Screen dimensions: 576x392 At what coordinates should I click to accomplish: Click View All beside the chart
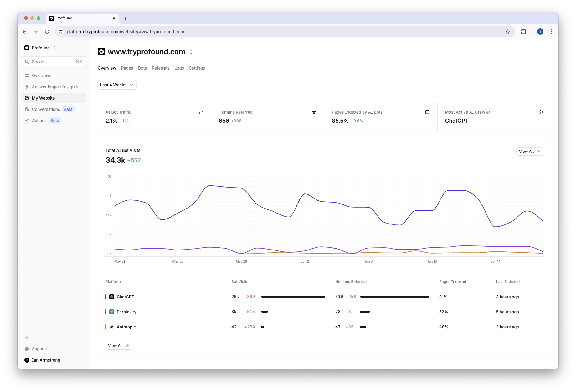530,152
